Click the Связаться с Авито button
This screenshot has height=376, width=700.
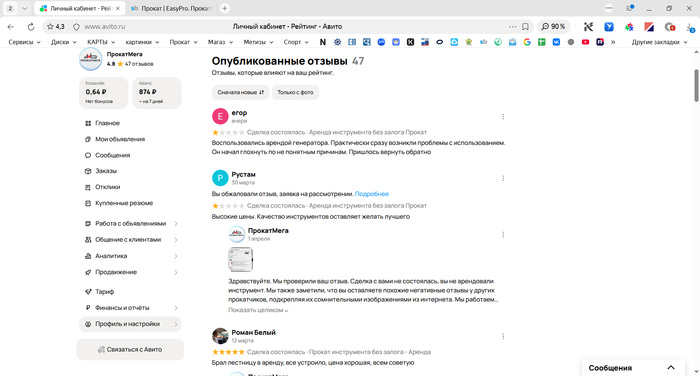coord(130,350)
